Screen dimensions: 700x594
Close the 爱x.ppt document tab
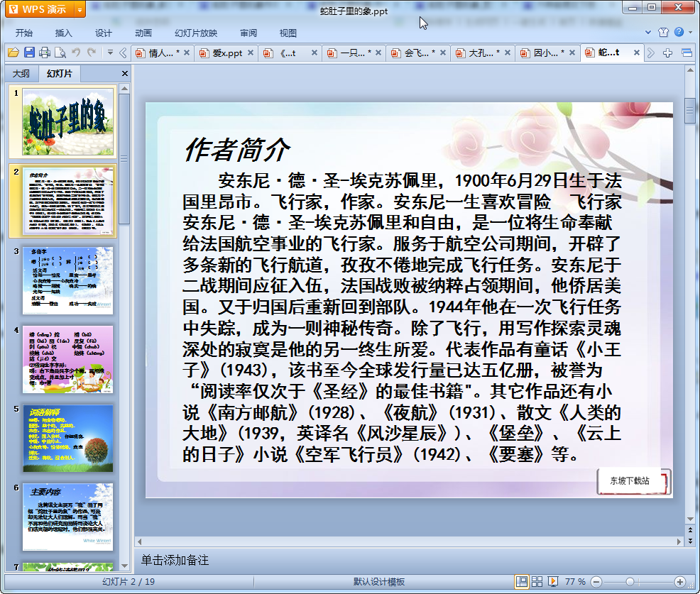(x=251, y=53)
